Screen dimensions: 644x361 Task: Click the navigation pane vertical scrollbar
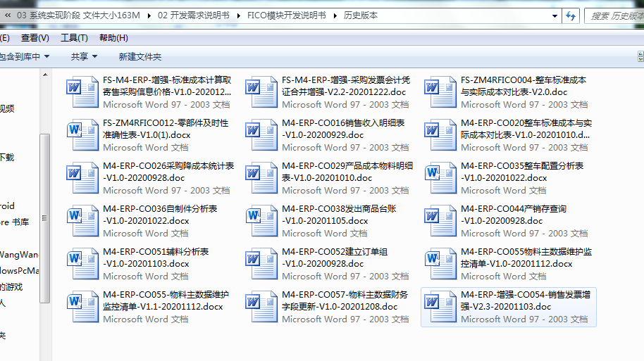(x=44, y=211)
